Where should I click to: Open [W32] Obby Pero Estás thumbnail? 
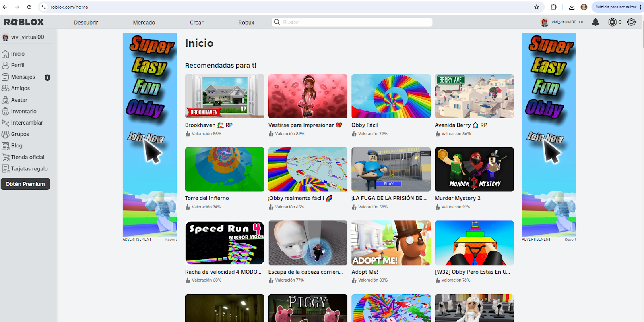(x=474, y=243)
